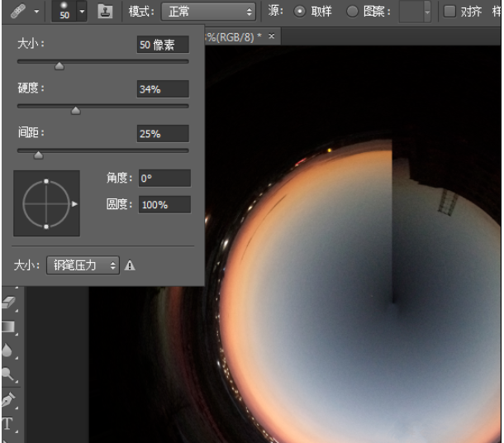Open the brush picker dropdown arrow
The width and height of the screenshot is (504, 443).
click(81, 12)
